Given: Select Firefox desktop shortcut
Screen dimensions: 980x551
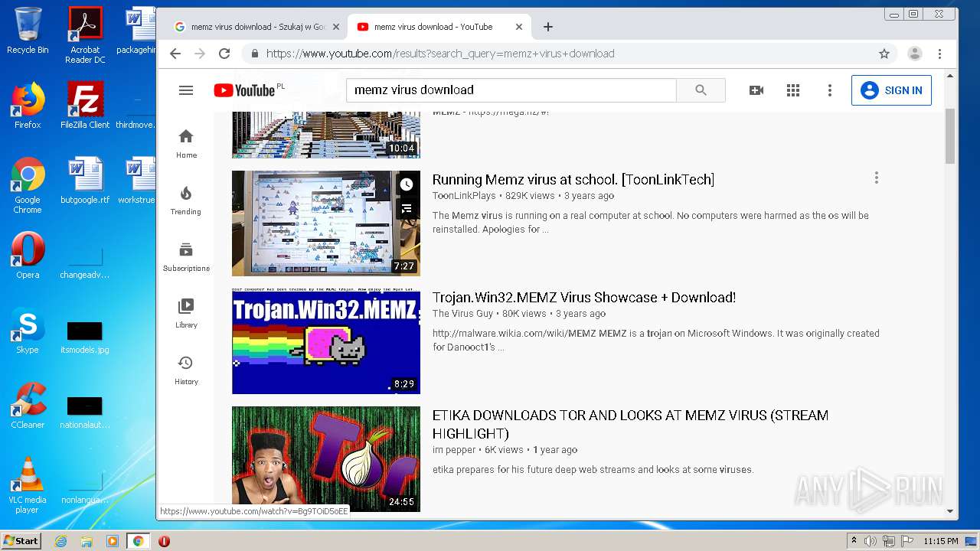Looking at the screenshot, I should point(28,106).
